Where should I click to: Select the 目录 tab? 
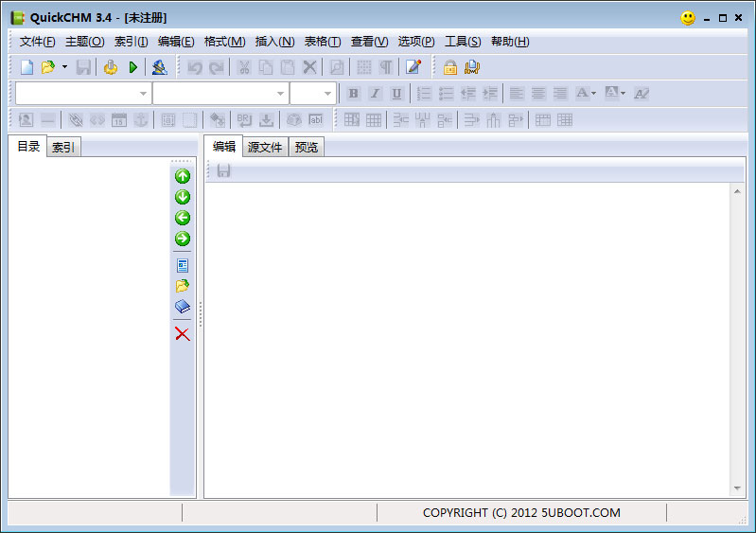[x=28, y=146]
